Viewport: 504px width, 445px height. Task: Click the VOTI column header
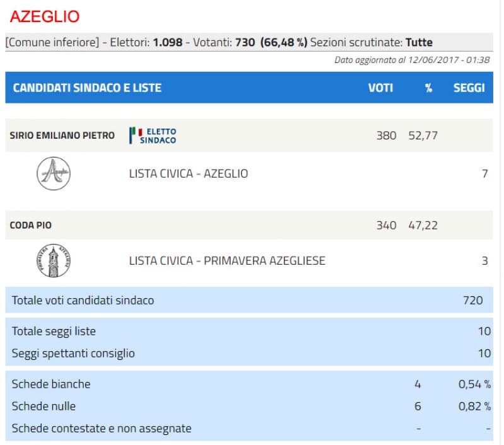click(381, 88)
